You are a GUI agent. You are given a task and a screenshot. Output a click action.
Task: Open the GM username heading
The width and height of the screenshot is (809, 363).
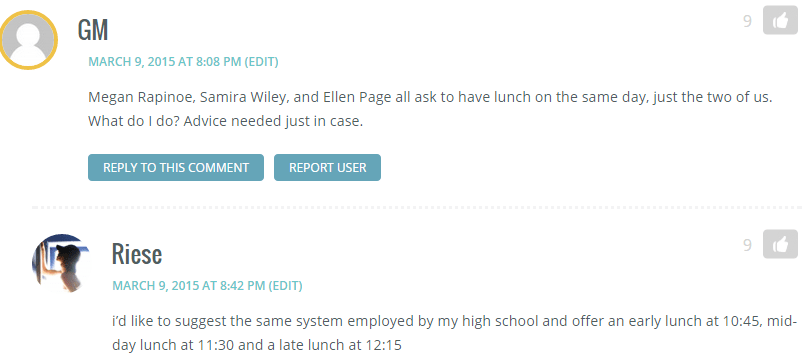pyautogui.click(x=93, y=29)
